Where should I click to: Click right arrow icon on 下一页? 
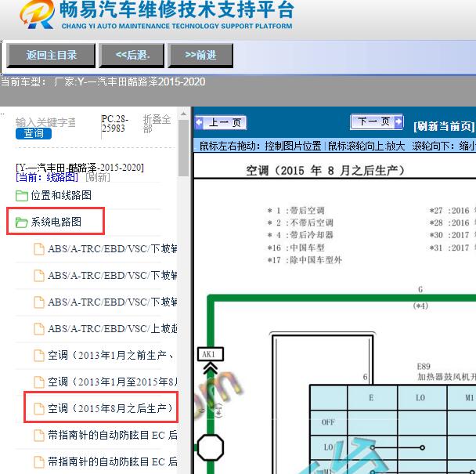tap(398, 122)
